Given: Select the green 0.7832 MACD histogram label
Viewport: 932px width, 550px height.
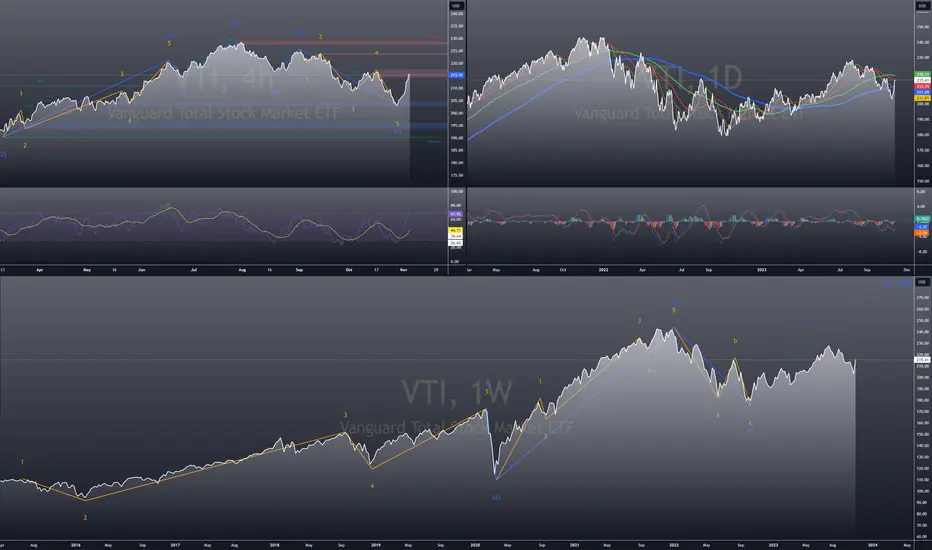Looking at the screenshot, I should (922, 219).
